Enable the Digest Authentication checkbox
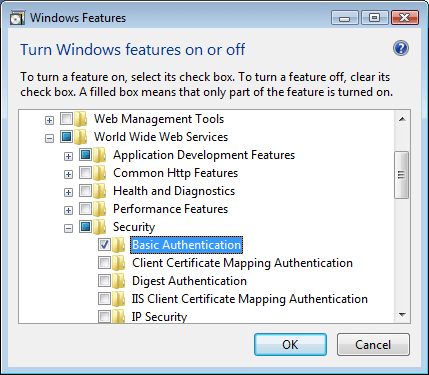The height and width of the screenshot is (375, 429). pos(104,281)
